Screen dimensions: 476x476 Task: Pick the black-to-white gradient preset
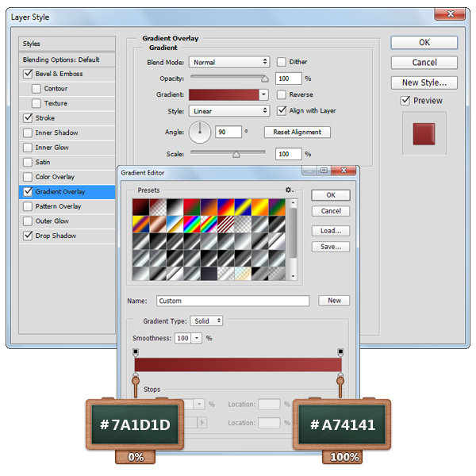click(x=175, y=206)
